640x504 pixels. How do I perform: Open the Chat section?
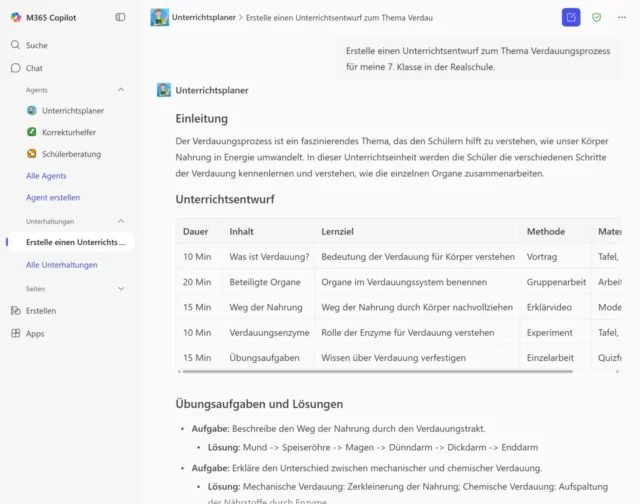(34, 68)
